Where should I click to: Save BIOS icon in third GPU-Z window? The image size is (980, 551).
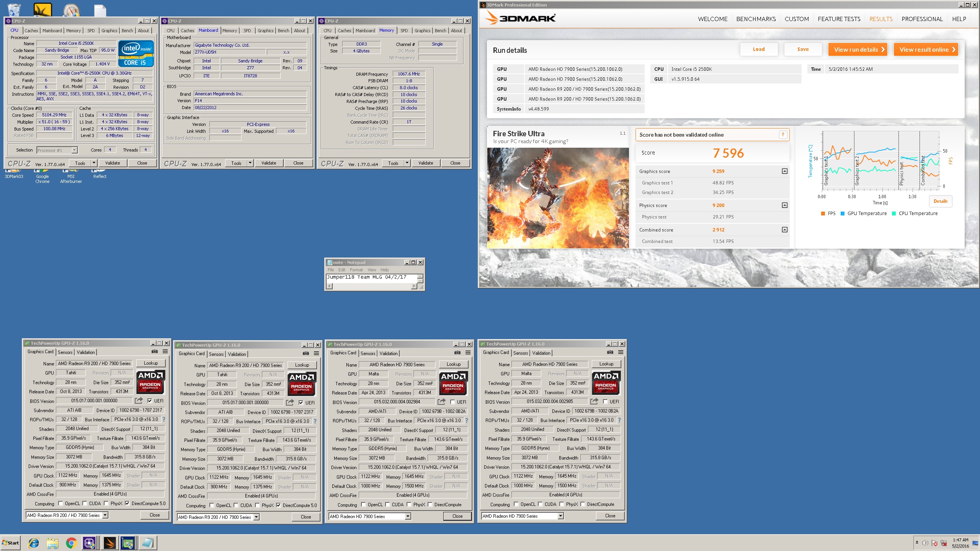click(x=441, y=401)
